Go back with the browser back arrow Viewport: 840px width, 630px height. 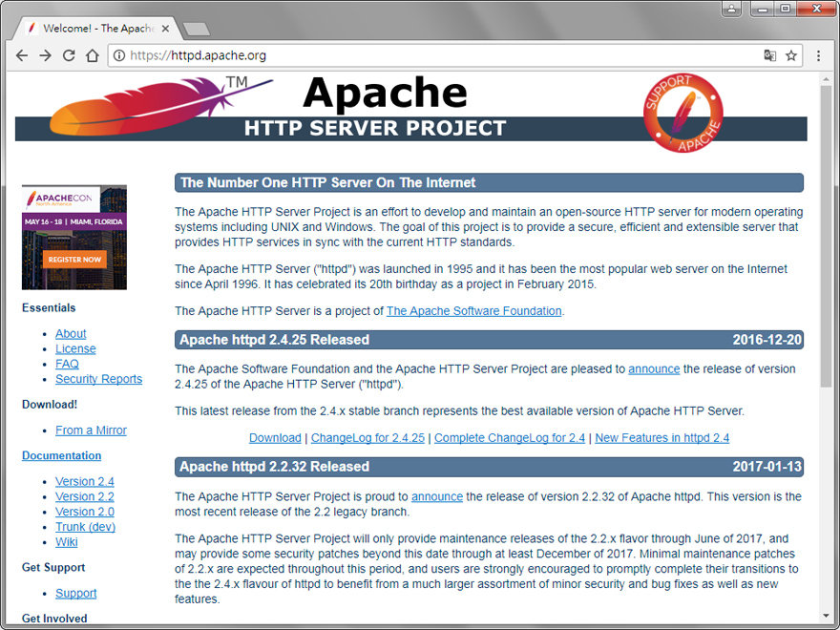(x=21, y=55)
